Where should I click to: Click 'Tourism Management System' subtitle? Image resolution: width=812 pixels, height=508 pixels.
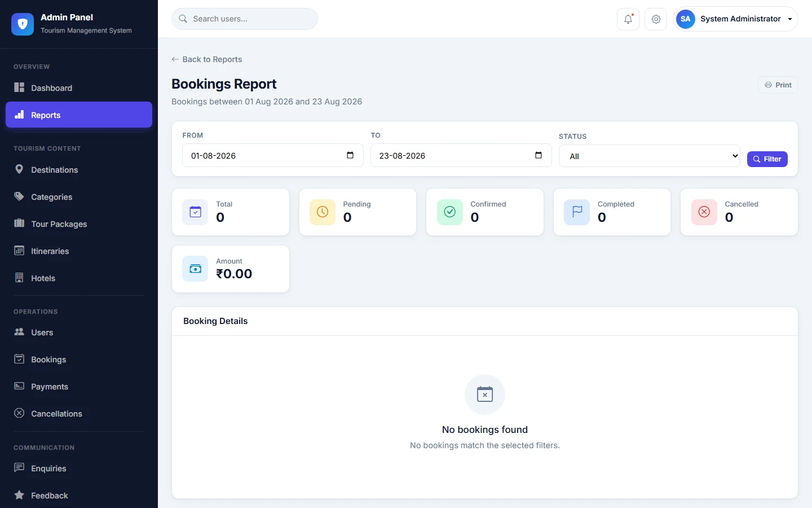click(x=86, y=30)
